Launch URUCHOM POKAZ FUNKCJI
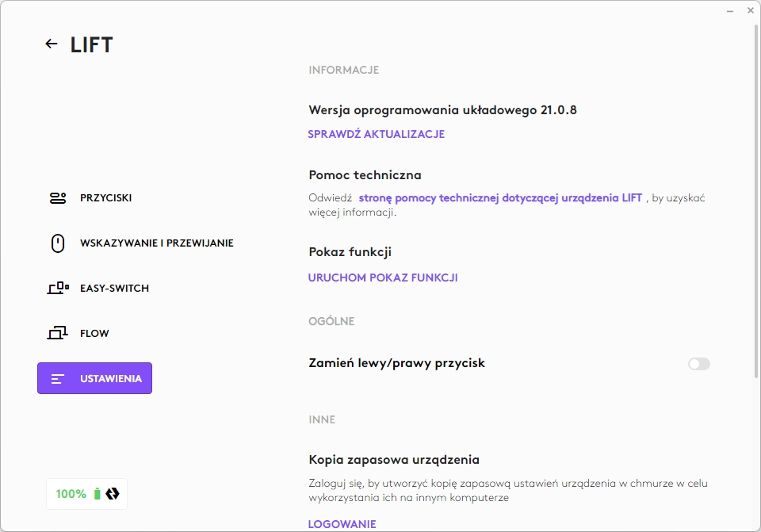This screenshot has height=532, width=761. click(382, 277)
